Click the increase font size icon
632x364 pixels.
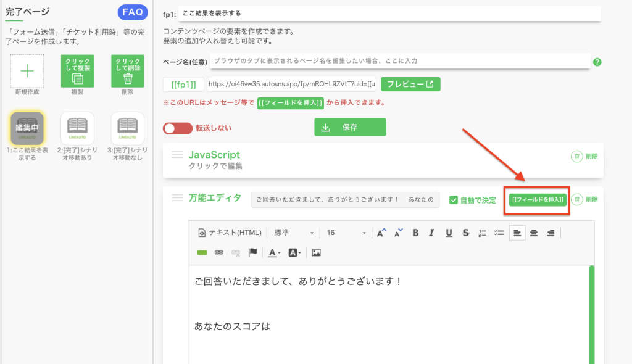click(x=381, y=233)
